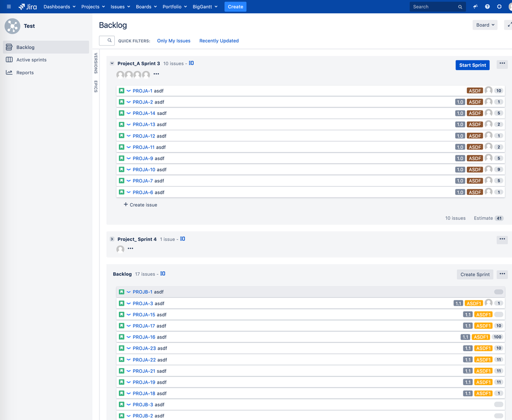This screenshot has height=420, width=512.
Task: Click the Recently Updated quick filter
Action: (219, 41)
